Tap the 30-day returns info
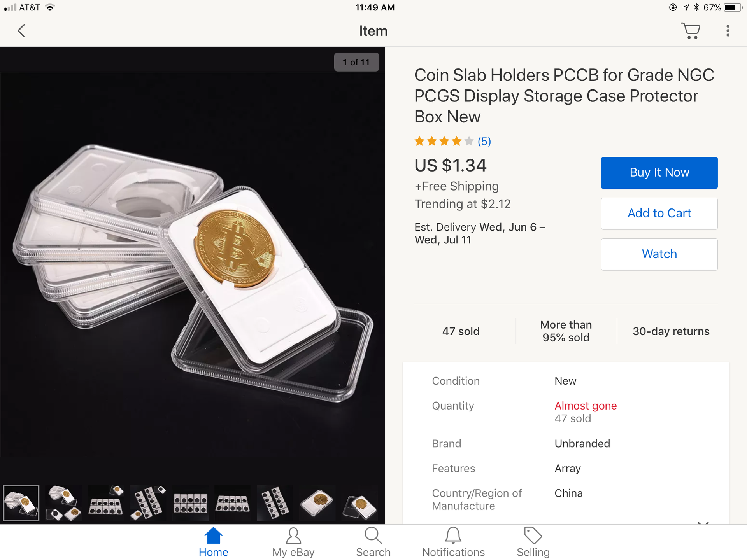Image resolution: width=747 pixels, height=560 pixels. [671, 331]
